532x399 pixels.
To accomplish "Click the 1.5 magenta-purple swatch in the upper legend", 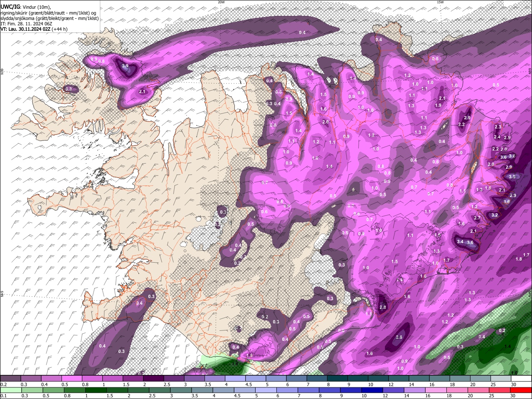I will 133,379.
